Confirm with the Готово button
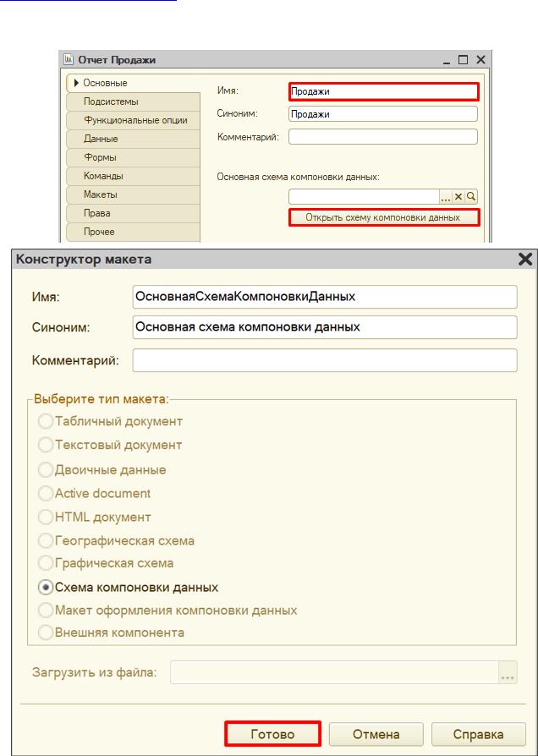Screen dimensions: 538x756 pos(272,734)
